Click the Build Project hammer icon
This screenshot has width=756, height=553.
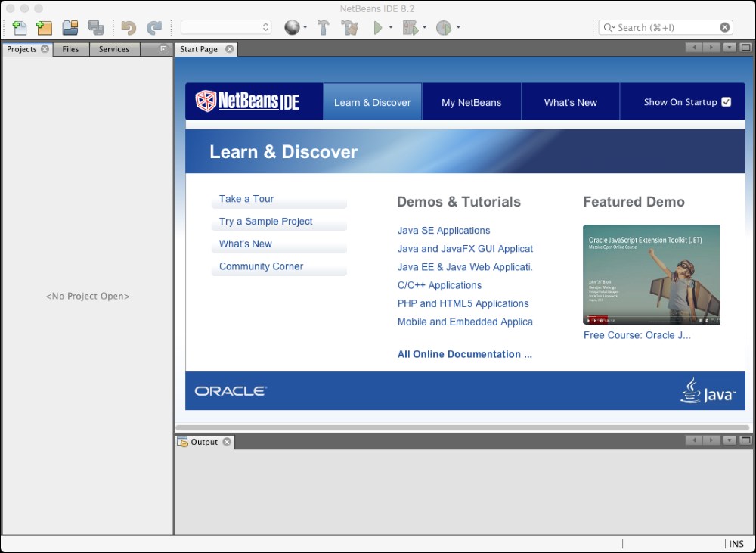(324, 28)
